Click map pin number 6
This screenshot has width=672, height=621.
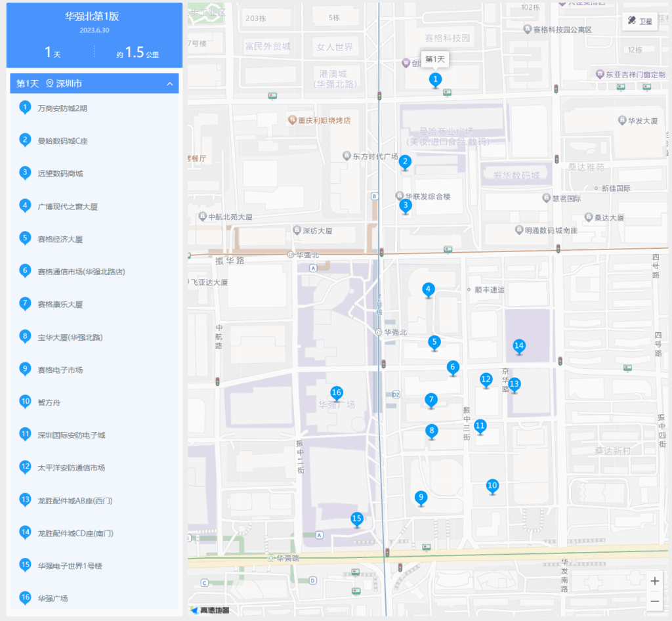453,368
